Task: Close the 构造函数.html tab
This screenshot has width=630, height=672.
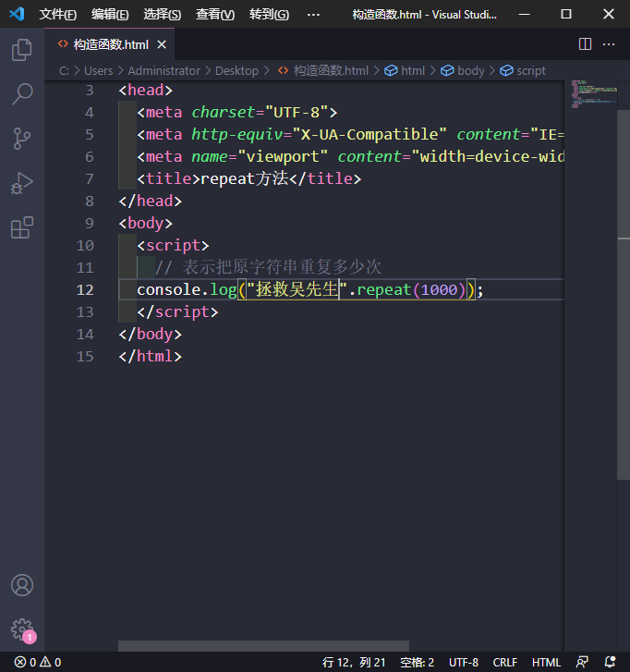Action: pos(162,44)
